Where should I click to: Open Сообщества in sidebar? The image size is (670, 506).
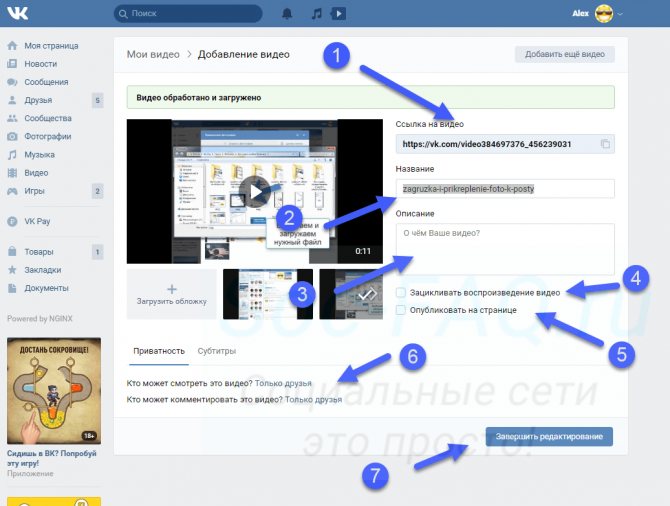tap(48, 118)
